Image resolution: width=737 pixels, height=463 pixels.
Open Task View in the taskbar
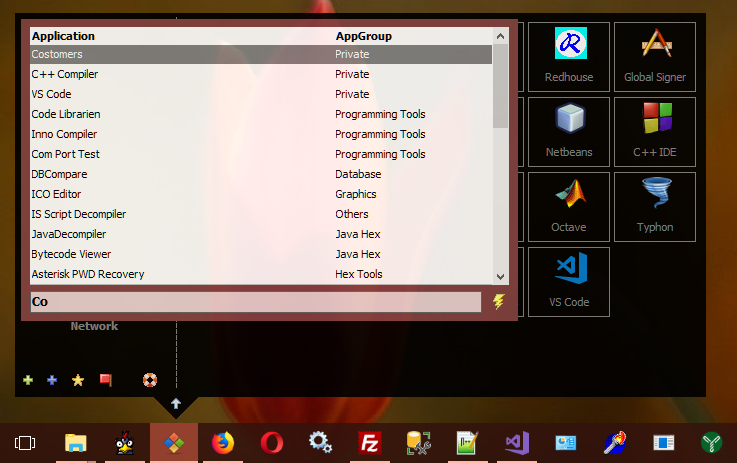(x=25, y=443)
